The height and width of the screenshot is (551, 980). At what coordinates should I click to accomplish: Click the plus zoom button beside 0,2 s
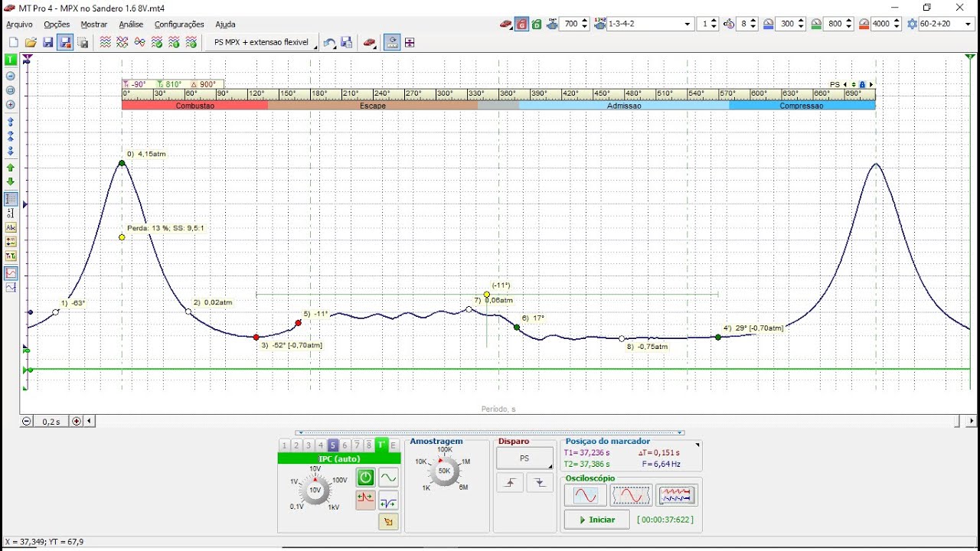(x=76, y=421)
